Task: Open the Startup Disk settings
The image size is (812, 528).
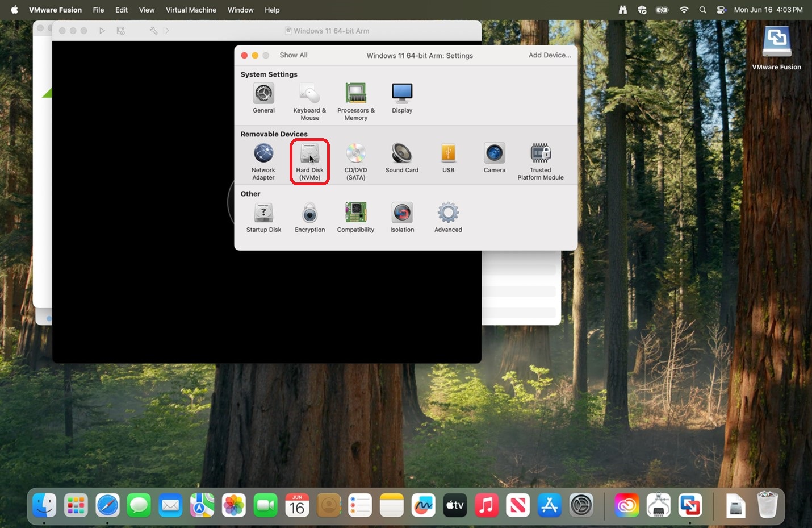Action: (x=263, y=218)
